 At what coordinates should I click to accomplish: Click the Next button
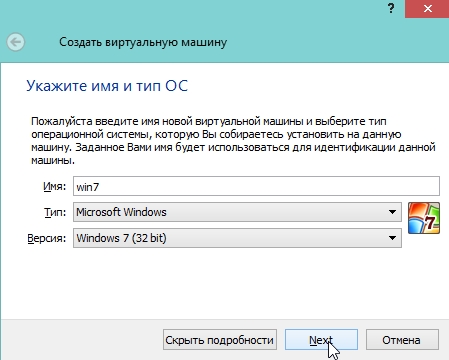tap(321, 340)
